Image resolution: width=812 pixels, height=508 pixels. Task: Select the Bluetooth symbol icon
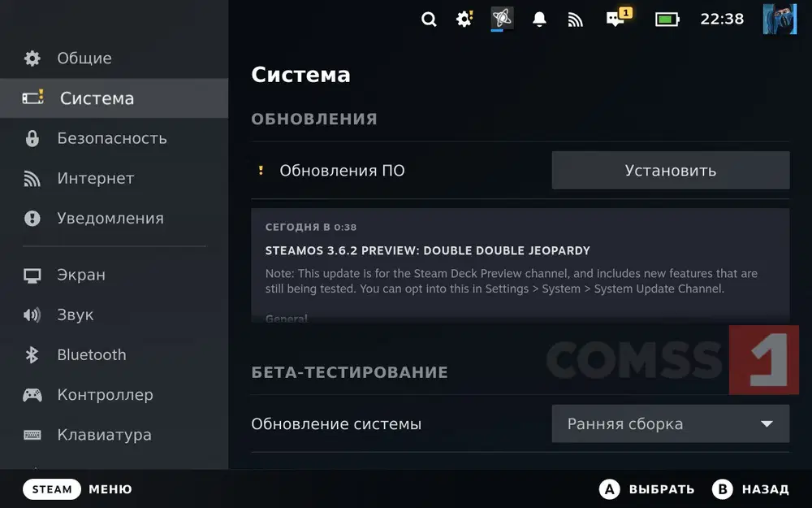[x=32, y=354]
